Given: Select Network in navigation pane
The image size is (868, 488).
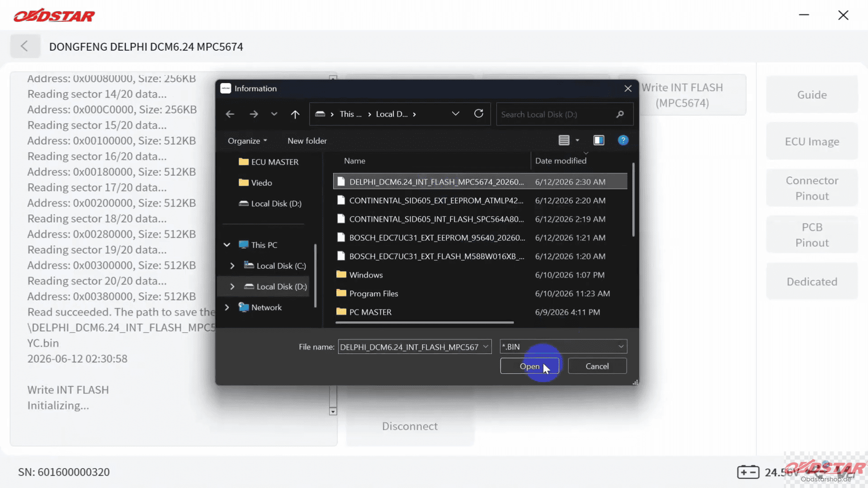Looking at the screenshot, I should 260,307.
